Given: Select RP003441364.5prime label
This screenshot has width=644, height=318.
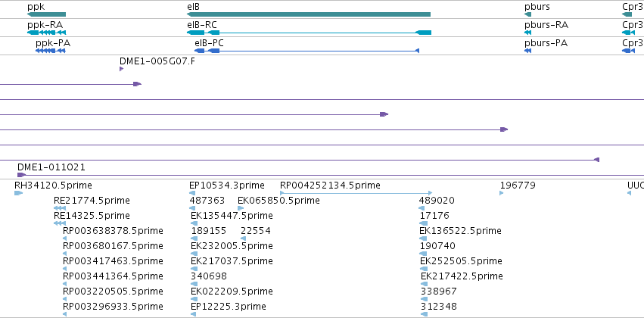Looking at the screenshot, I should 113,276.
